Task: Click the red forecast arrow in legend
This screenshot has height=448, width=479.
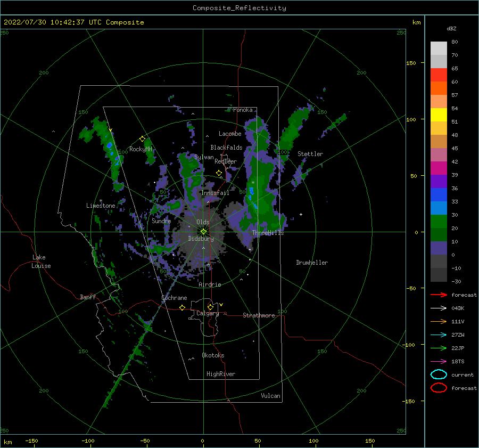Action: (x=439, y=295)
